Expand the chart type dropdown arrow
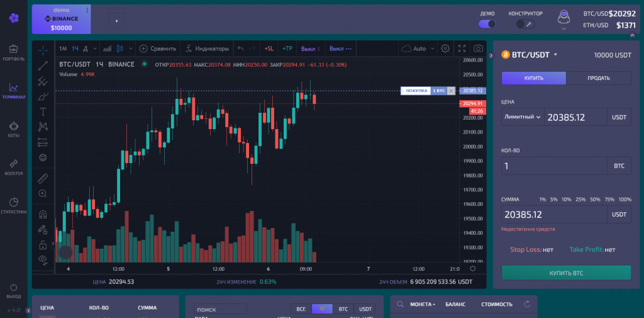 131,48
